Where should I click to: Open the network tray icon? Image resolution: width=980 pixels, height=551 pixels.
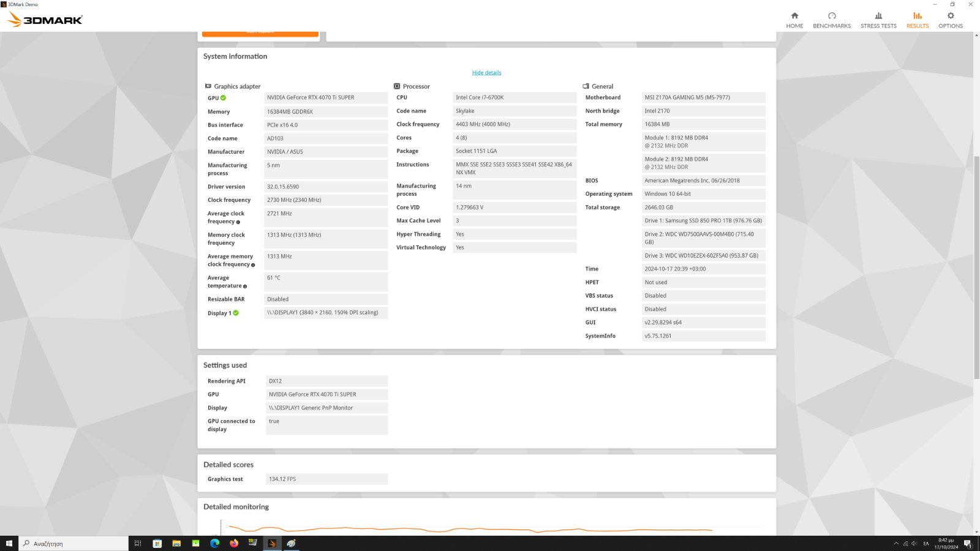[905, 544]
